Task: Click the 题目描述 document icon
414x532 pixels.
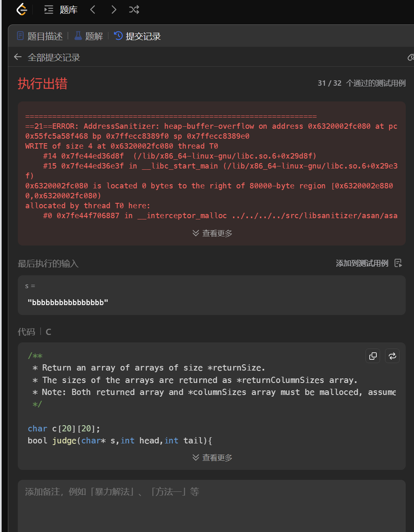Action: [20, 36]
